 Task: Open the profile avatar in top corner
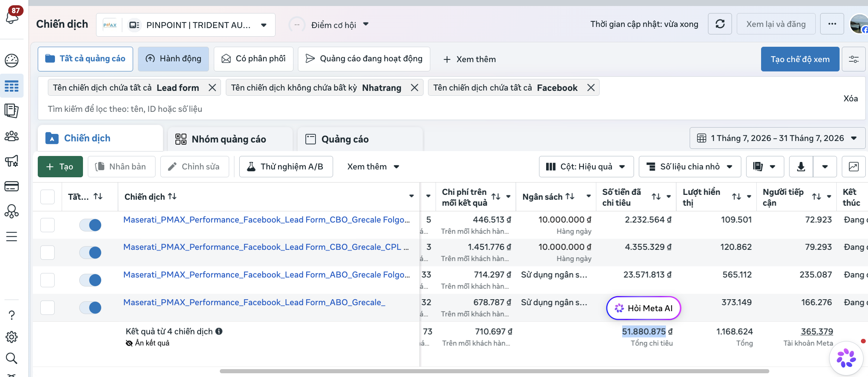tap(859, 24)
